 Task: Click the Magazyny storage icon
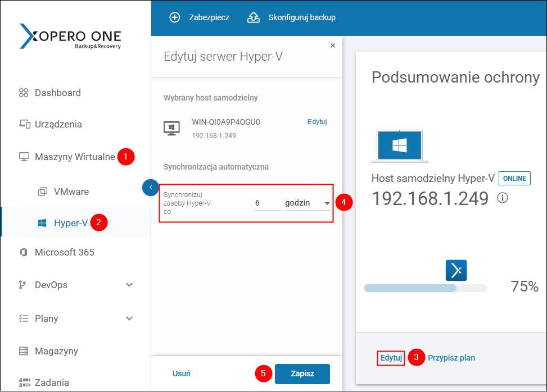pyautogui.click(x=24, y=351)
